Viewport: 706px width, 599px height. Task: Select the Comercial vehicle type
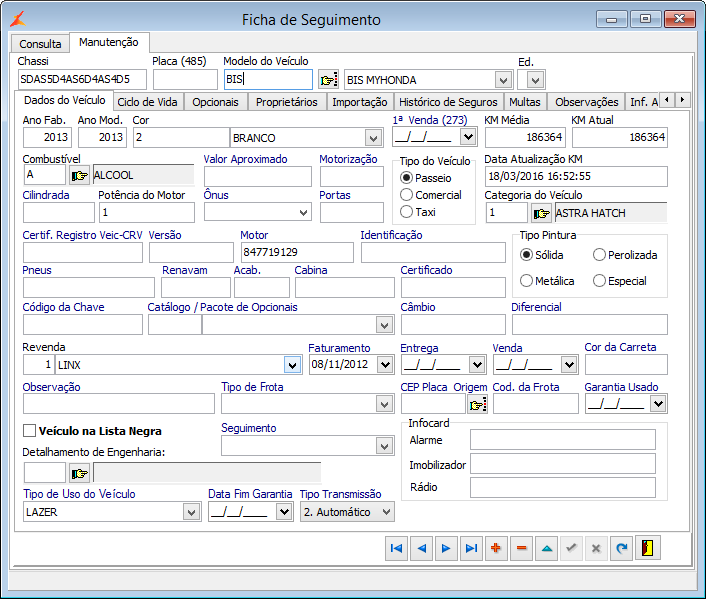tap(407, 195)
